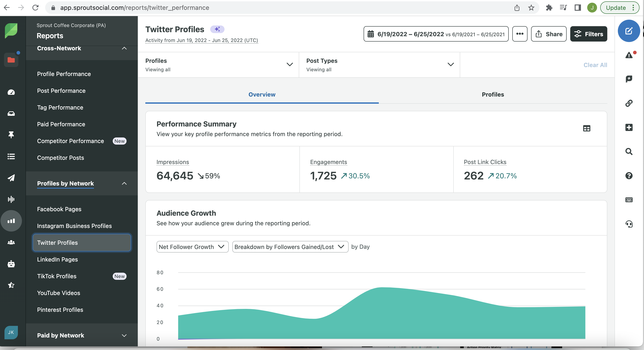
Task: Expand the Paid by Network section
Action: click(x=124, y=335)
